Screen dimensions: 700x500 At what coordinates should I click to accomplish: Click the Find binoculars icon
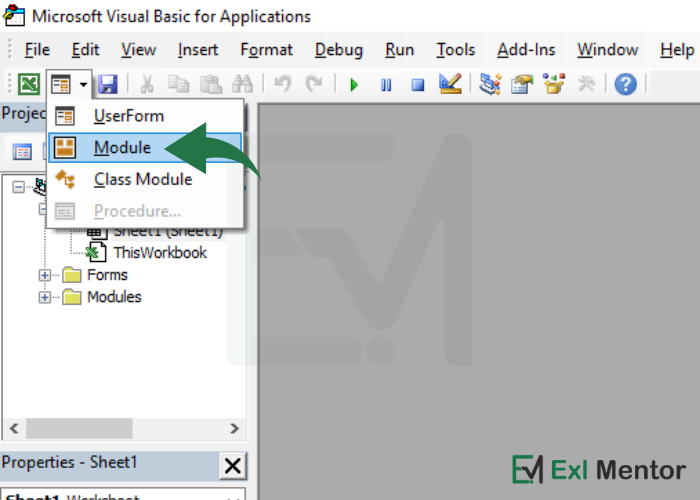tap(242, 84)
